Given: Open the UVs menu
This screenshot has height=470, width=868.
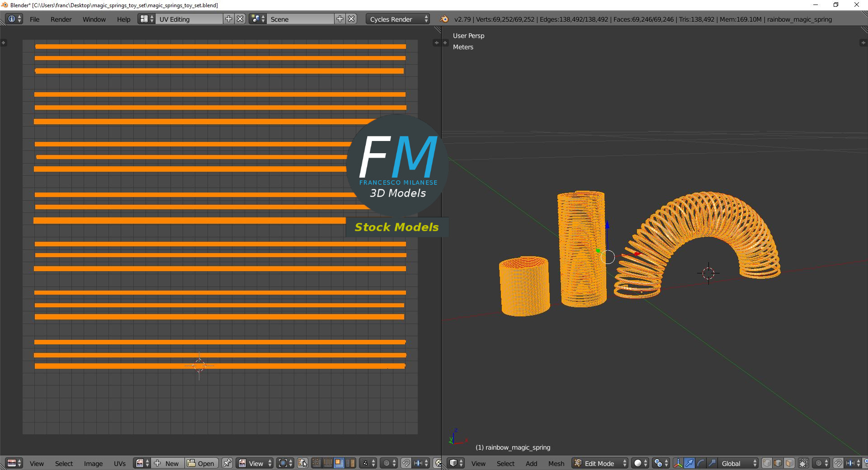Looking at the screenshot, I should [x=120, y=464].
